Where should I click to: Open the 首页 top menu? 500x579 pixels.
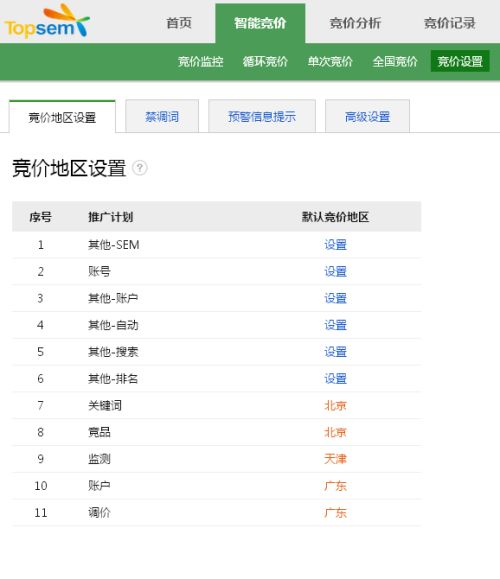click(179, 23)
